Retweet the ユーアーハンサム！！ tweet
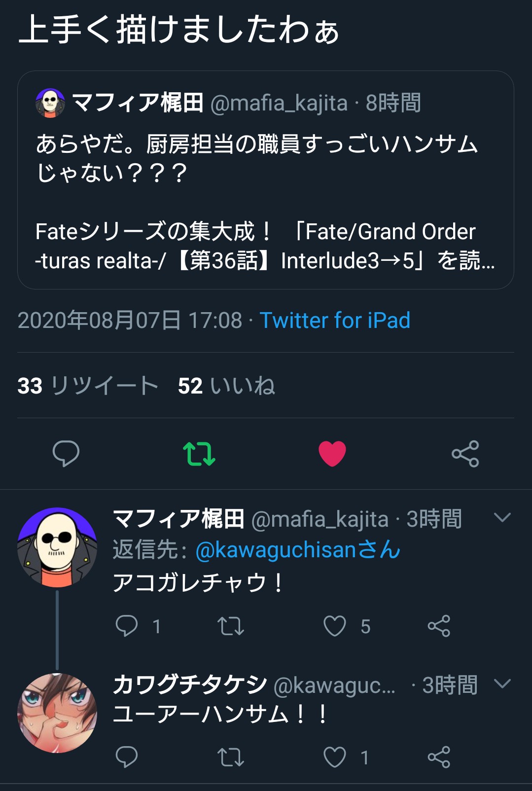Image resolution: width=532 pixels, height=791 pixels. click(x=231, y=757)
